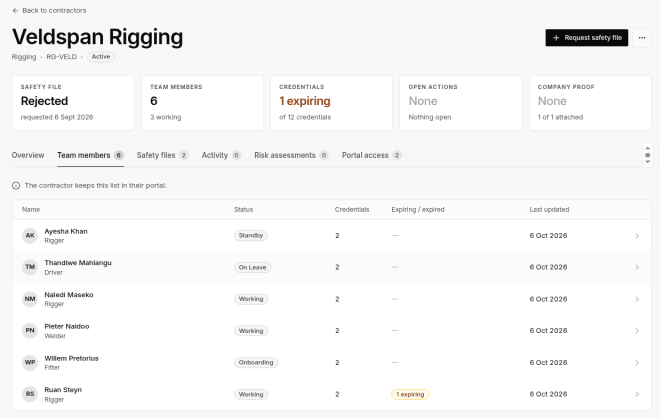The height and width of the screenshot is (418, 660).
Task: Click Pieter Naidoo's Working status
Action: coord(251,331)
